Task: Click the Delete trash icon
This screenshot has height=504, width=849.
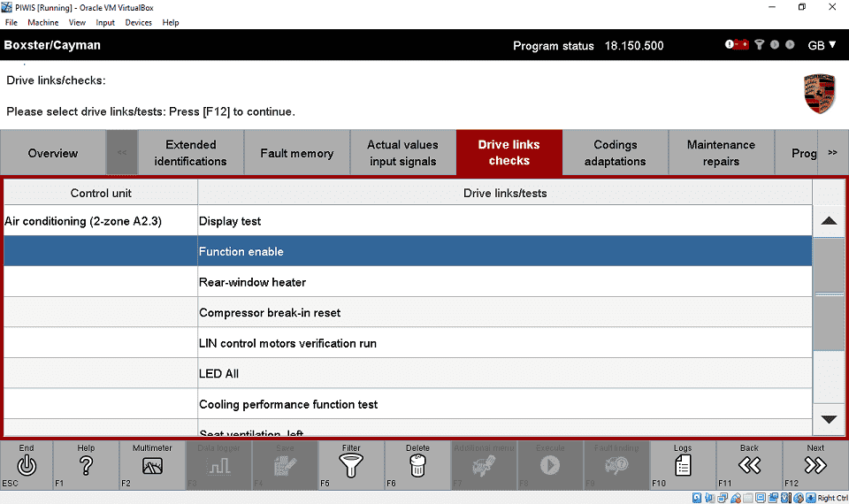Action: 417,464
